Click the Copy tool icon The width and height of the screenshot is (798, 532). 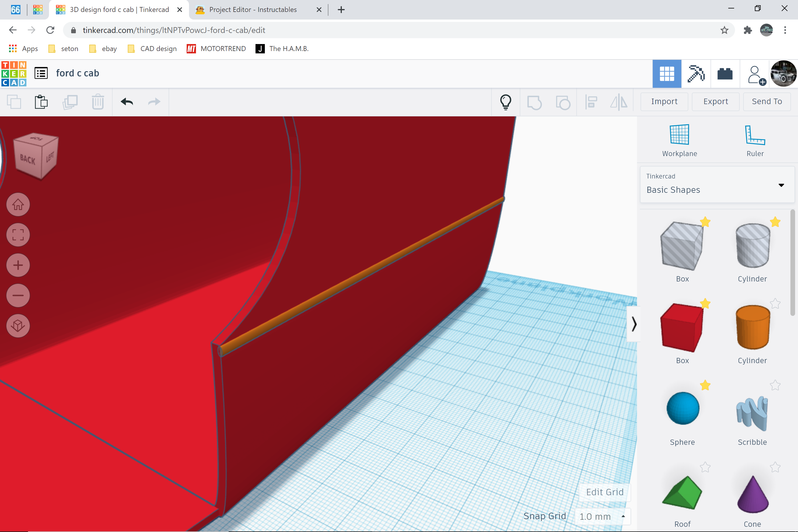pos(14,102)
